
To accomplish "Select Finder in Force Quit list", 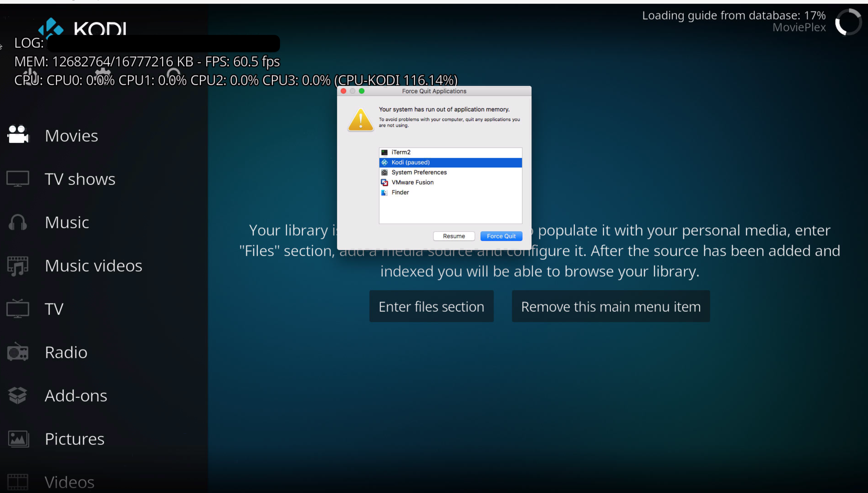I will [450, 192].
